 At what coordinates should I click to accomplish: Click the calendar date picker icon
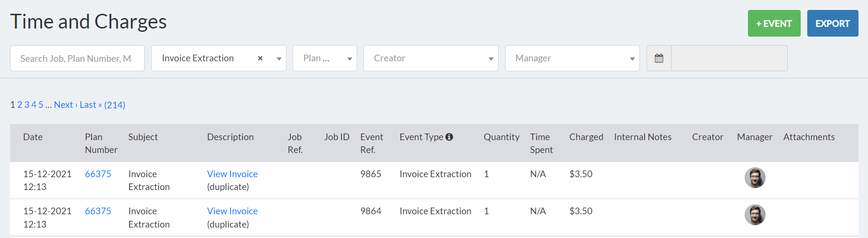tap(659, 58)
